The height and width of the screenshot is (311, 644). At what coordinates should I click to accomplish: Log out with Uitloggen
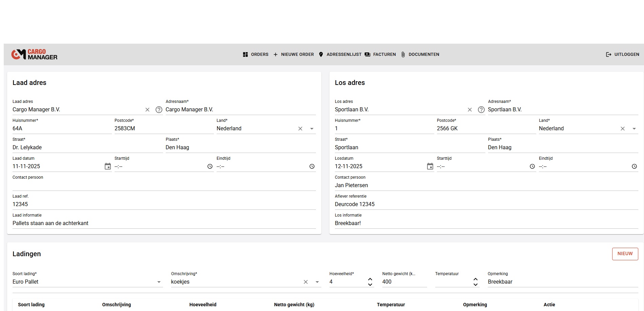623,54
